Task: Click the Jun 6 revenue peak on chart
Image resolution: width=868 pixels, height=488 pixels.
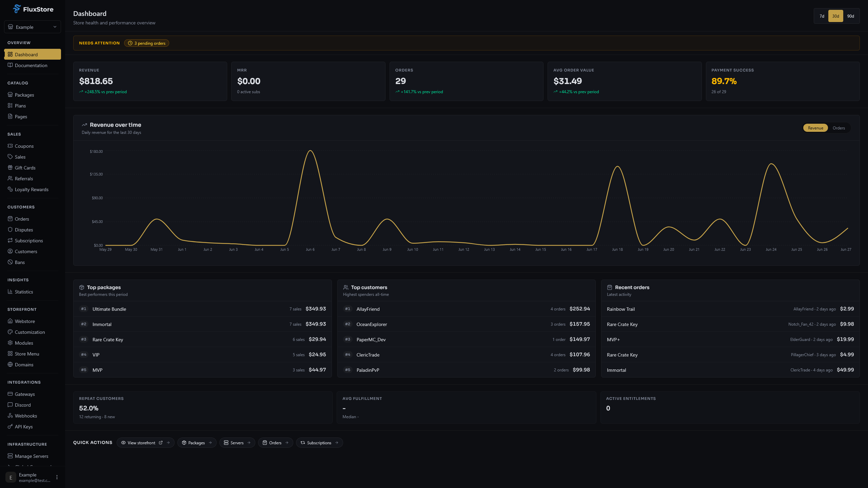Action: pyautogui.click(x=310, y=151)
